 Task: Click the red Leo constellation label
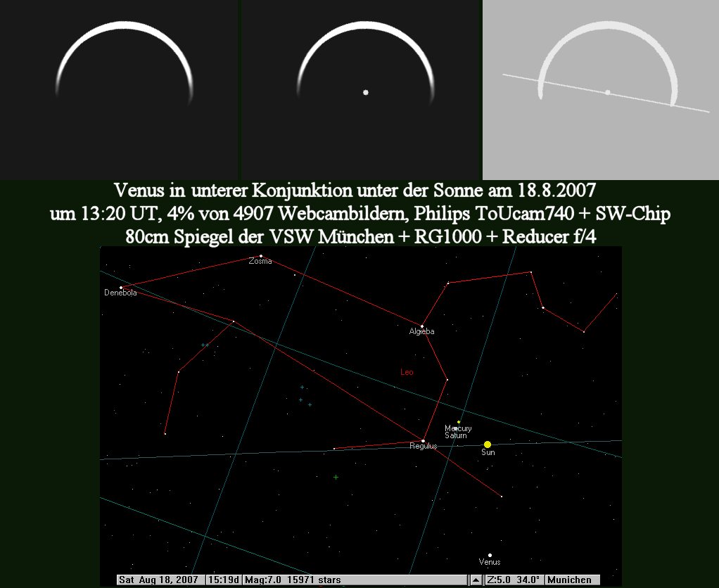[407, 372]
